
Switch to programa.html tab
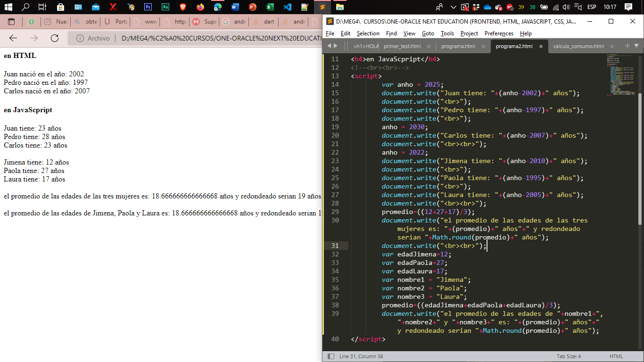point(458,46)
